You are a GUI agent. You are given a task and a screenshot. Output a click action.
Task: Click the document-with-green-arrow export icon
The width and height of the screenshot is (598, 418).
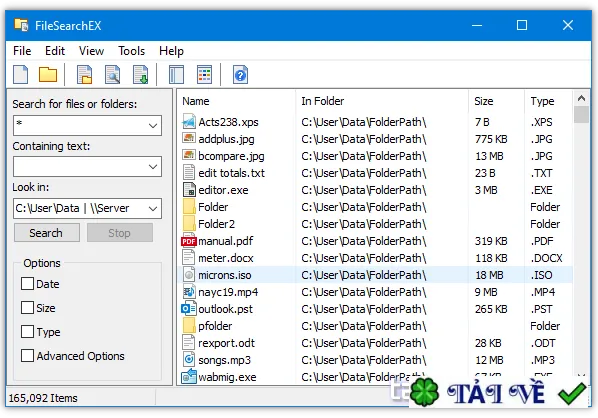point(140,74)
